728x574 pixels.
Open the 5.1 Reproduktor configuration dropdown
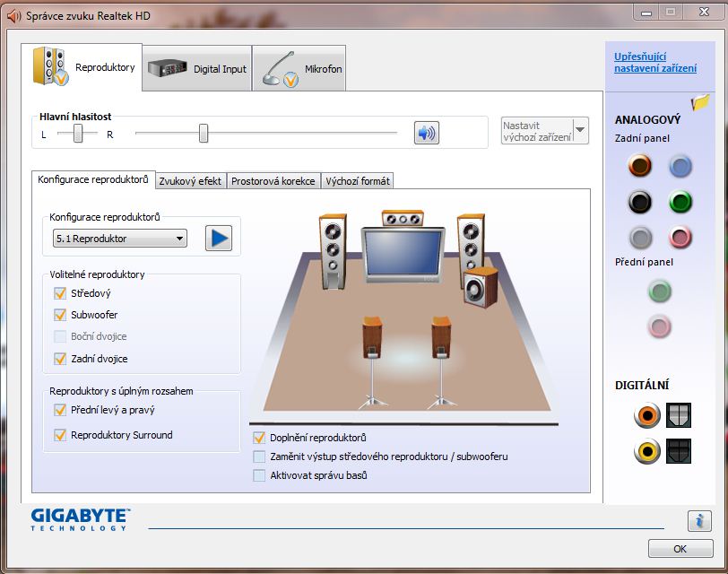point(120,239)
